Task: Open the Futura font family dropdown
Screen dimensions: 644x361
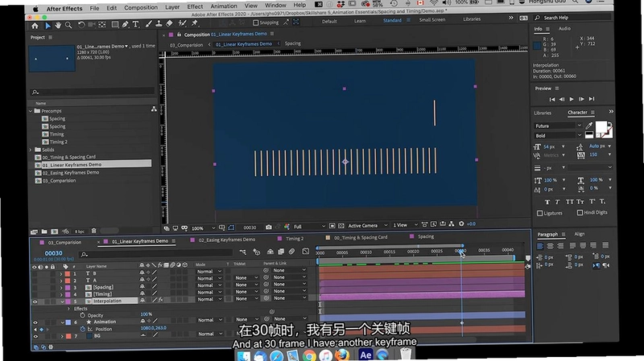Action: (x=558, y=125)
